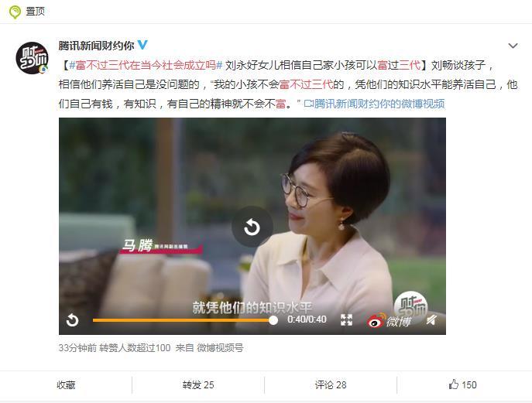Click the replay button in video center
This screenshot has height=403, width=532.
pos(252,227)
